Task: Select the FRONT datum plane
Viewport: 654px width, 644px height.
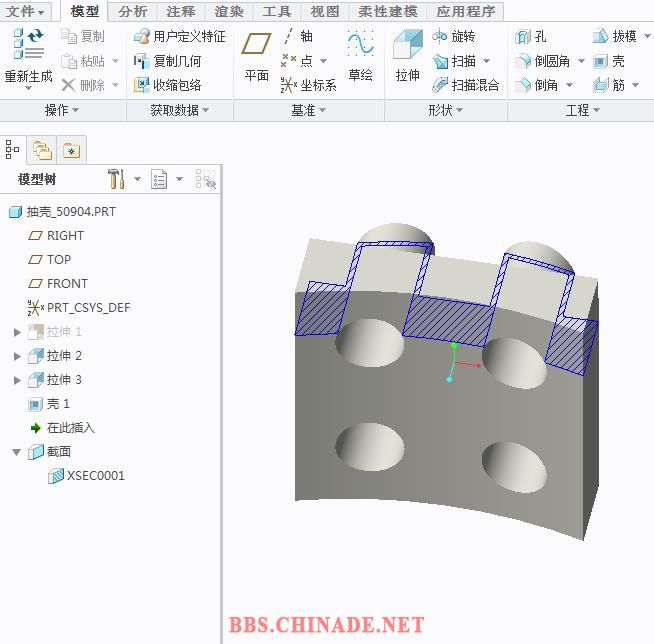Action: point(58,284)
